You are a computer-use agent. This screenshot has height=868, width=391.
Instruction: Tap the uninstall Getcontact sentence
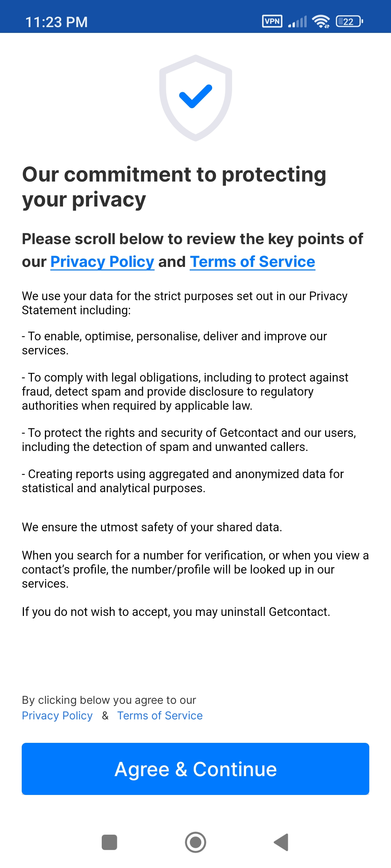click(176, 612)
